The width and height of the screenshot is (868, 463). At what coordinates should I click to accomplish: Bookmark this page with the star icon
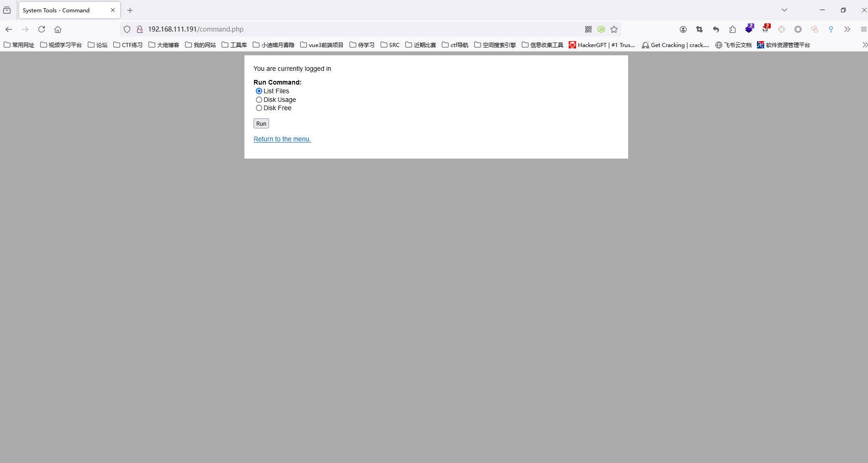pos(614,29)
